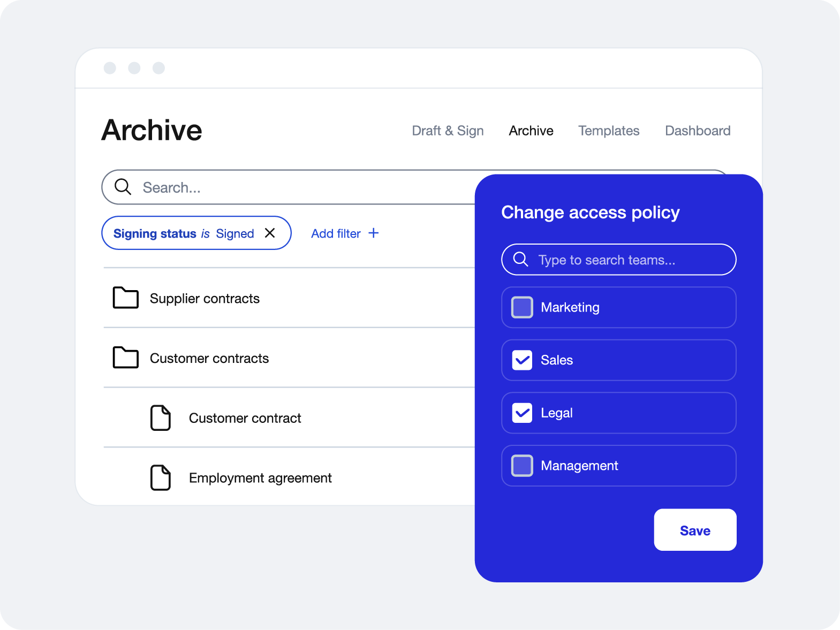Remove the Signing status filter with X

point(270,233)
